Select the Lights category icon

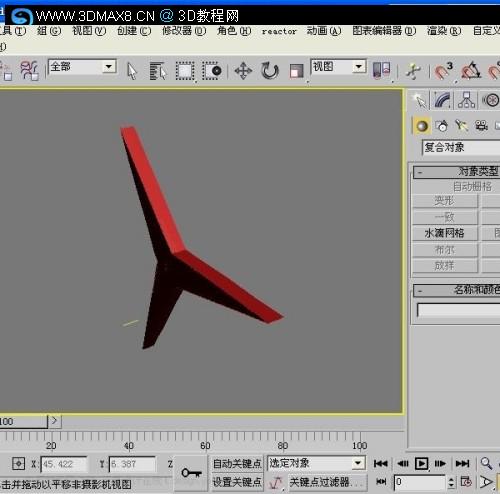[461, 126]
